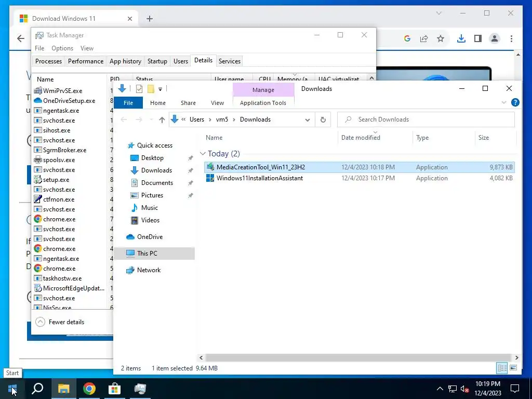
Task: Select OneDriveSetup.exe in Task Manager
Action: point(70,101)
